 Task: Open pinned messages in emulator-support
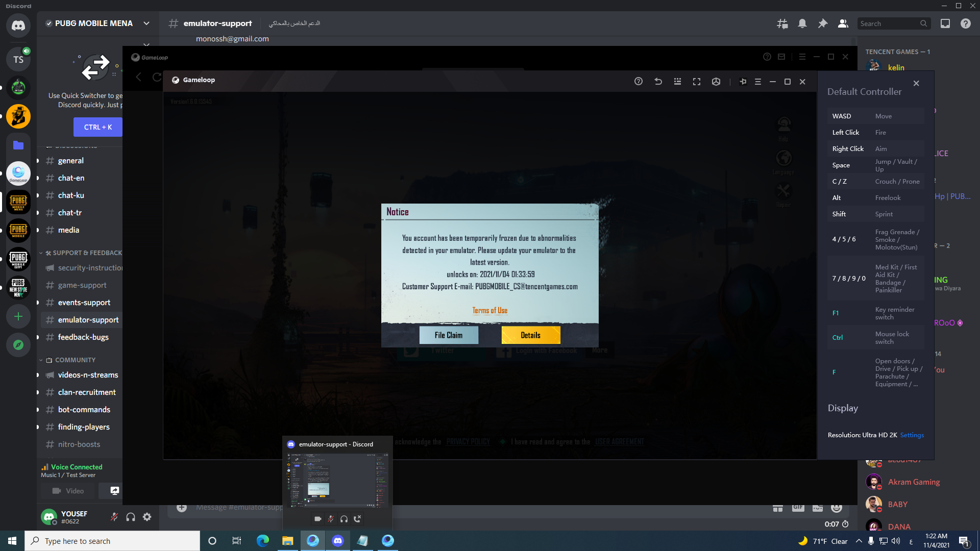pyautogui.click(x=823, y=23)
